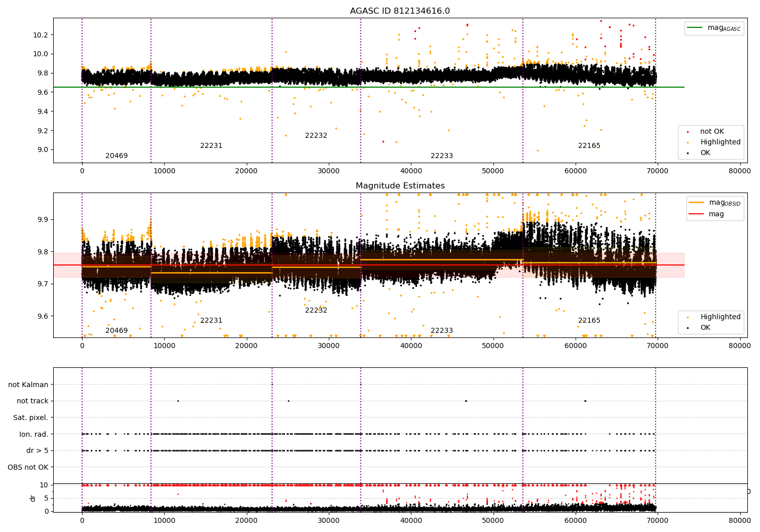Click obsid label 22232 in the Magnitude Estimates plot

click(316, 311)
